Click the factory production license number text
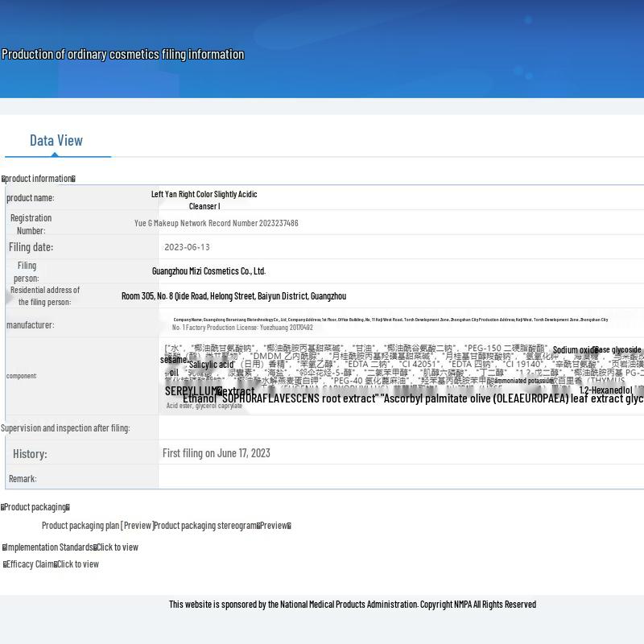The image size is (644, 644). 242,328
